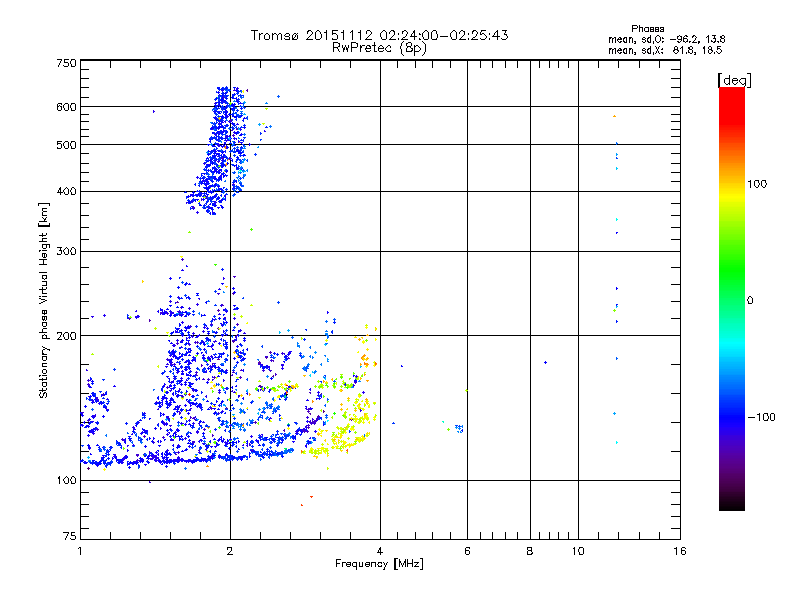This screenshot has width=800, height=600.
Task: Click the y-axis tick label '200'
Action: click(x=66, y=336)
